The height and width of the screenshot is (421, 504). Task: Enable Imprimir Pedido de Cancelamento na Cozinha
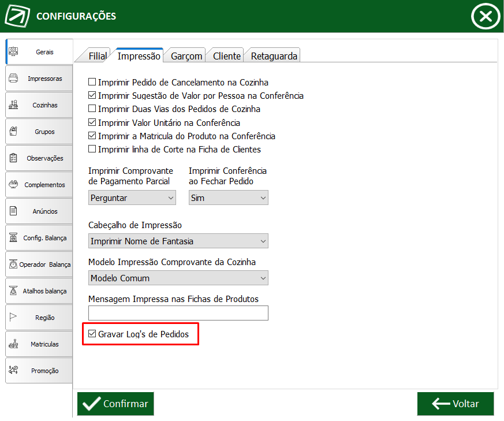click(x=92, y=82)
